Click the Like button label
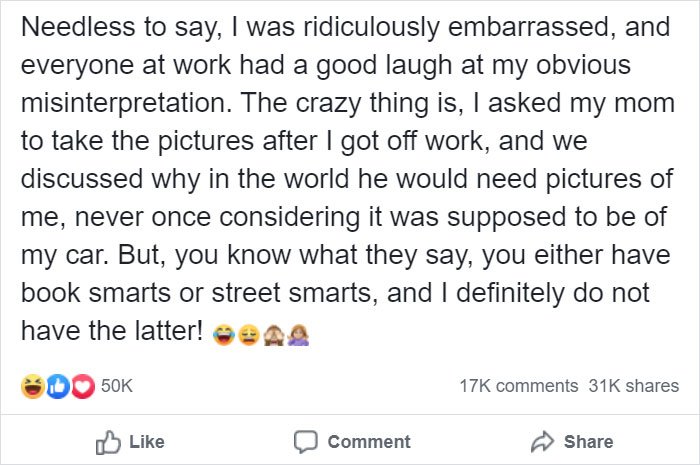The width and height of the screenshot is (700, 465). [147, 442]
